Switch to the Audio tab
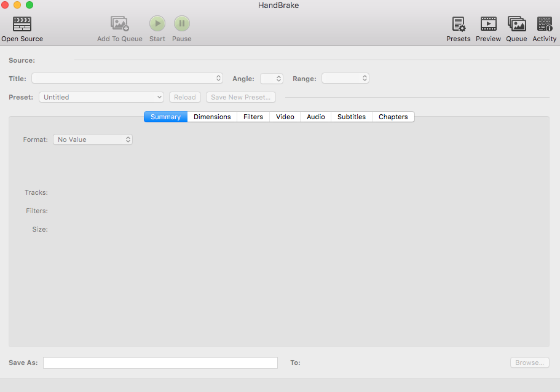 [x=316, y=117]
